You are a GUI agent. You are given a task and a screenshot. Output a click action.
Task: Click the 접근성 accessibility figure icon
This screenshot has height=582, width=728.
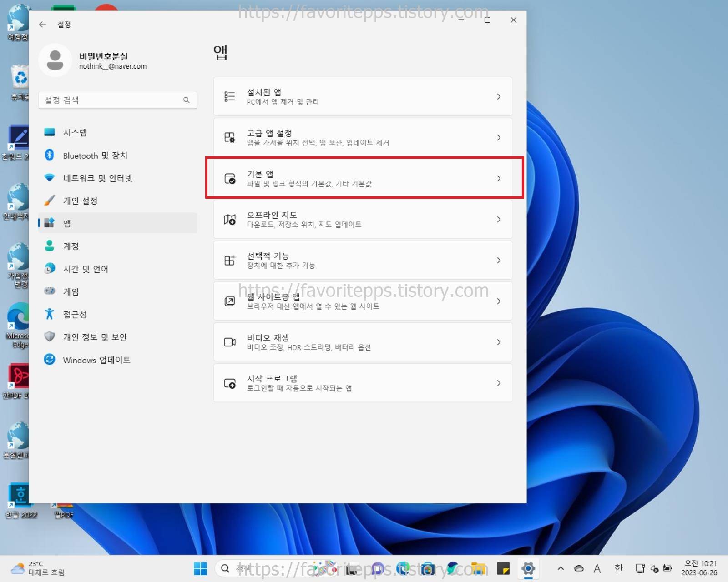50,314
